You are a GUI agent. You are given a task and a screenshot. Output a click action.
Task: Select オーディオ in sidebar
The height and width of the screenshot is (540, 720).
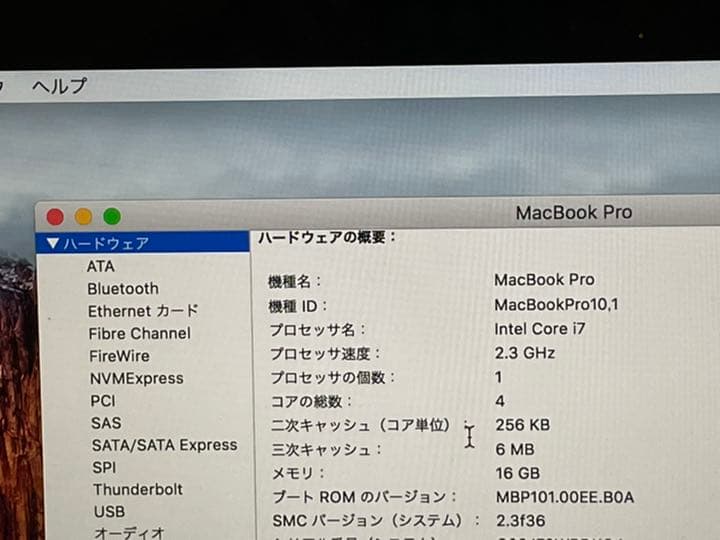coord(129,533)
